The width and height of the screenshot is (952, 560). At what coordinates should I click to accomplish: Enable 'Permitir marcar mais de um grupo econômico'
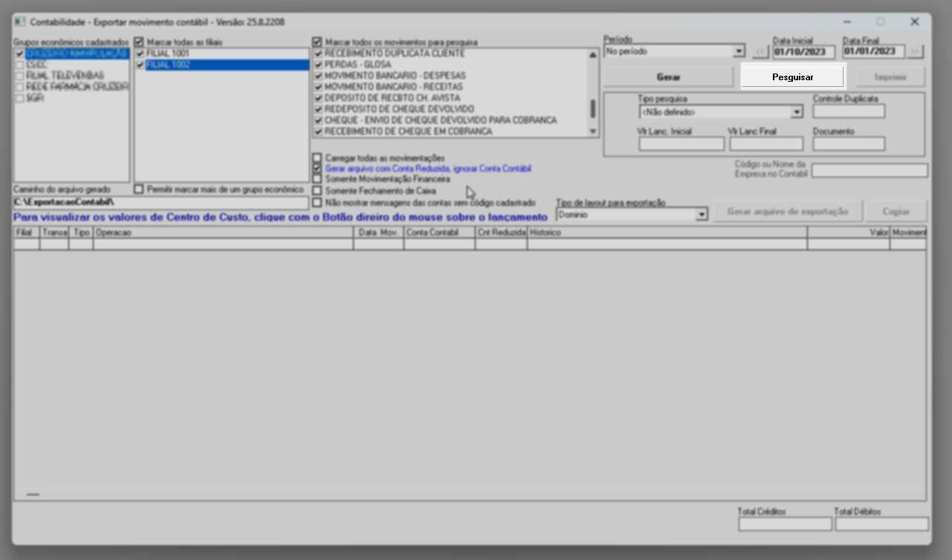(139, 189)
